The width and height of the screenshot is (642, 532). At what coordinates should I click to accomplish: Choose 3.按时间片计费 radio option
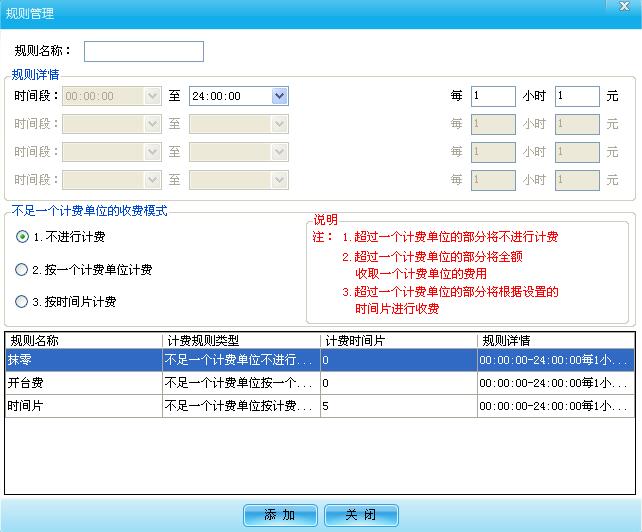22,302
